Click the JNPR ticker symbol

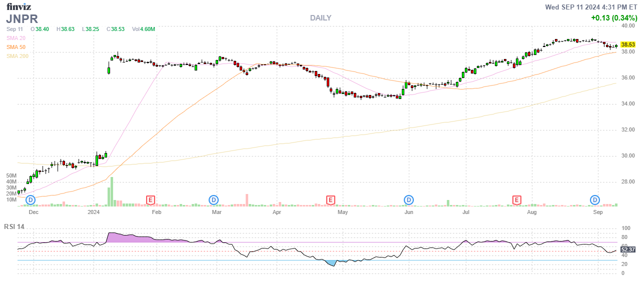(22, 18)
